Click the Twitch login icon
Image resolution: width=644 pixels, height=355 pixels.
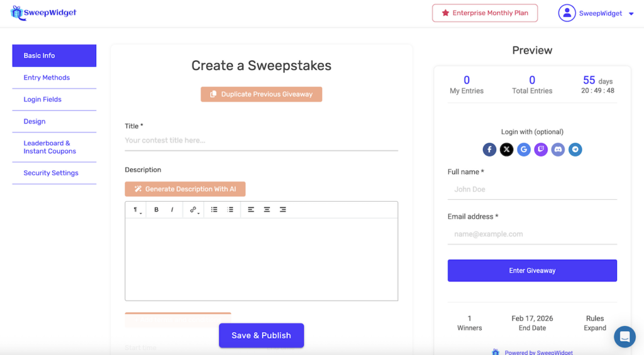pyautogui.click(x=541, y=150)
